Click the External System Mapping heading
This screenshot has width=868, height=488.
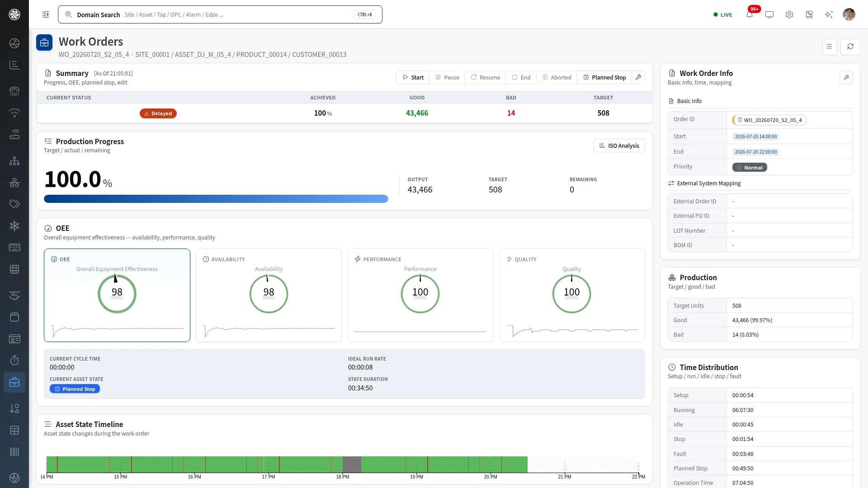[x=708, y=183]
